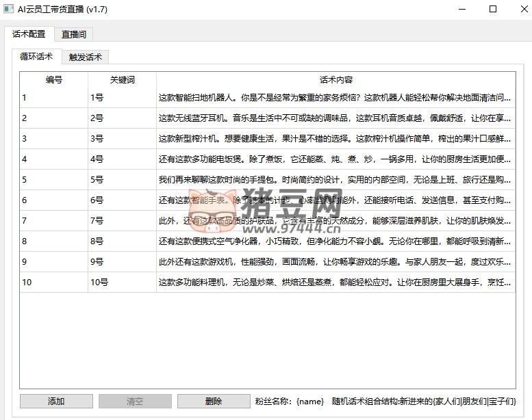The height and width of the screenshot is (420, 532).
Task: Select keyword cell 1号
Action: 122,98
